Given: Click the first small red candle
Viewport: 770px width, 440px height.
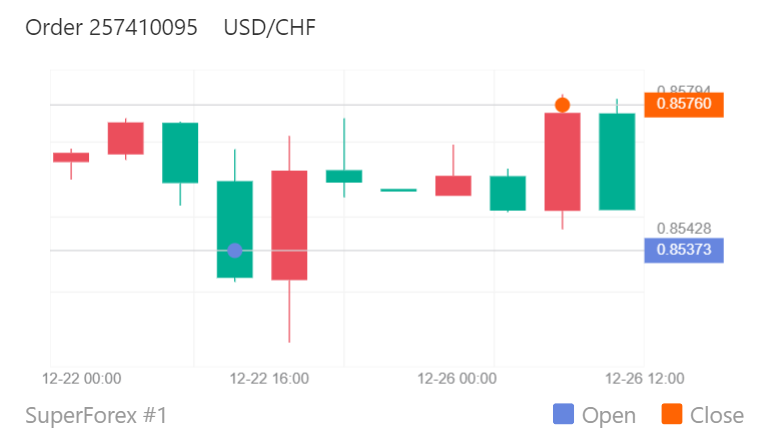Looking at the screenshot, I should (x=71, y=158).
